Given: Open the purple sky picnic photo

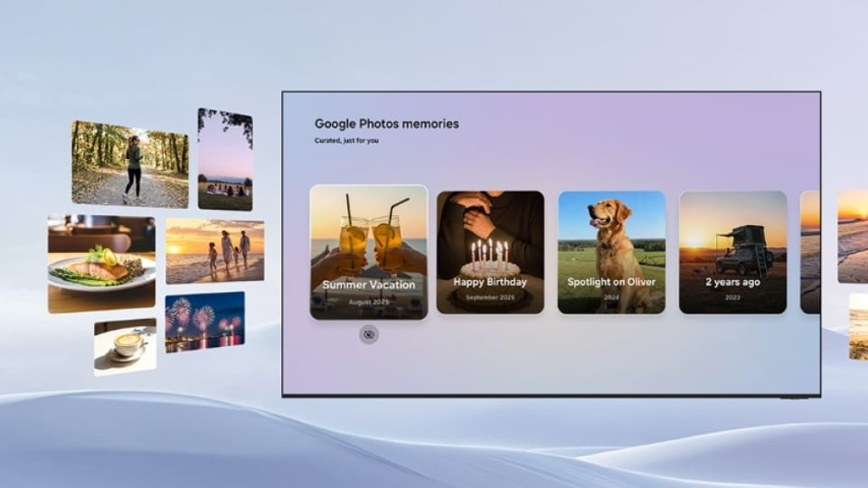Looking at the screenshot, I should [225, 159].
